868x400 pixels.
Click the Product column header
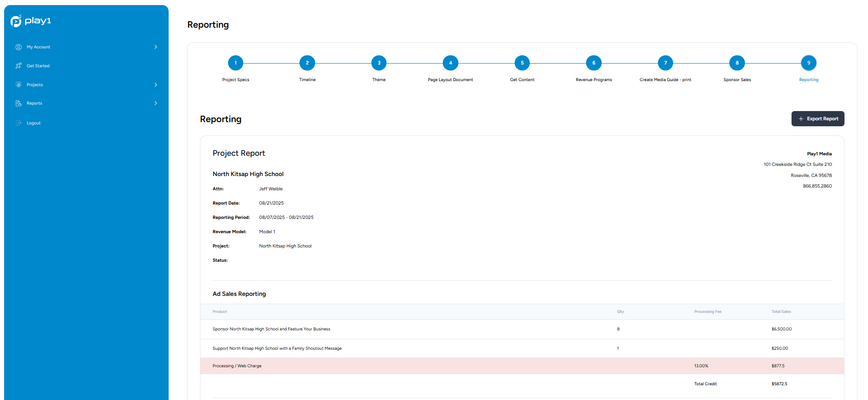point(220,312)
